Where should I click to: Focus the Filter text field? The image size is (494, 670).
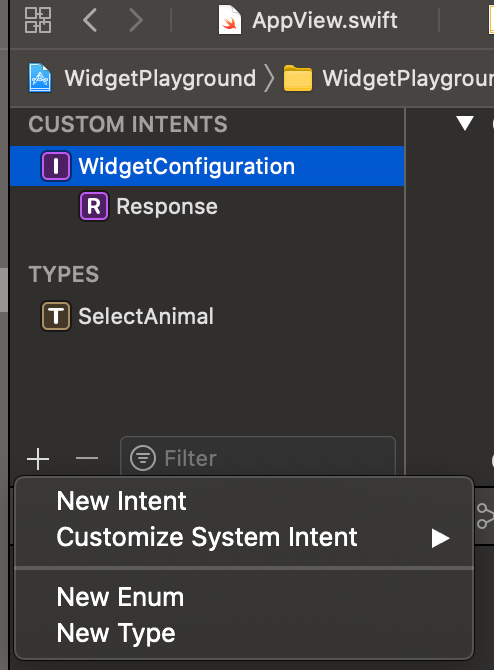pyautogui.click(x=258, y=457)
